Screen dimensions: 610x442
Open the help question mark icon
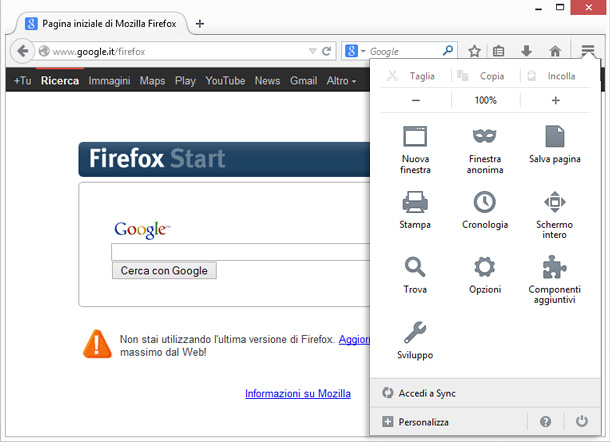point(545,421)
